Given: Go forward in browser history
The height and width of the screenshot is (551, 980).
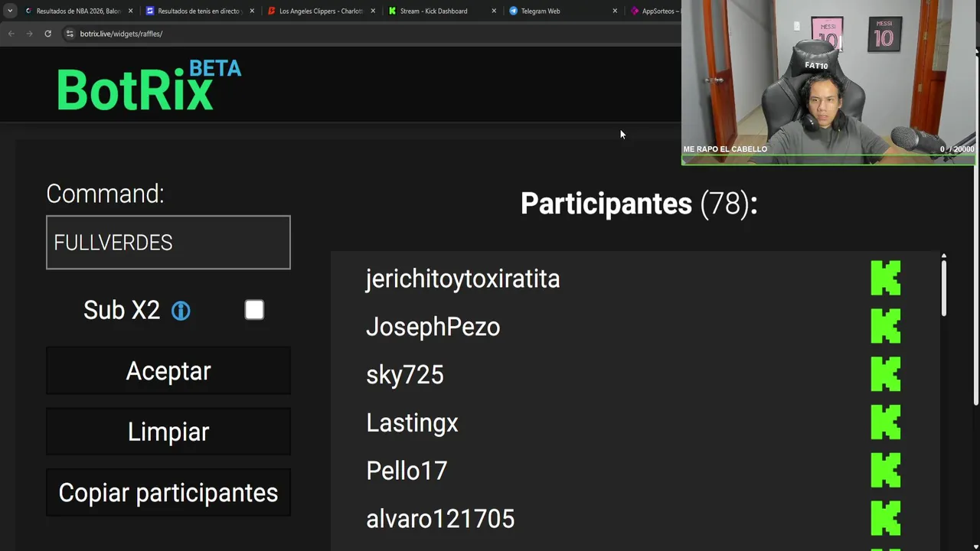Looking at the screenshot, I should click(x=30, y=34).
